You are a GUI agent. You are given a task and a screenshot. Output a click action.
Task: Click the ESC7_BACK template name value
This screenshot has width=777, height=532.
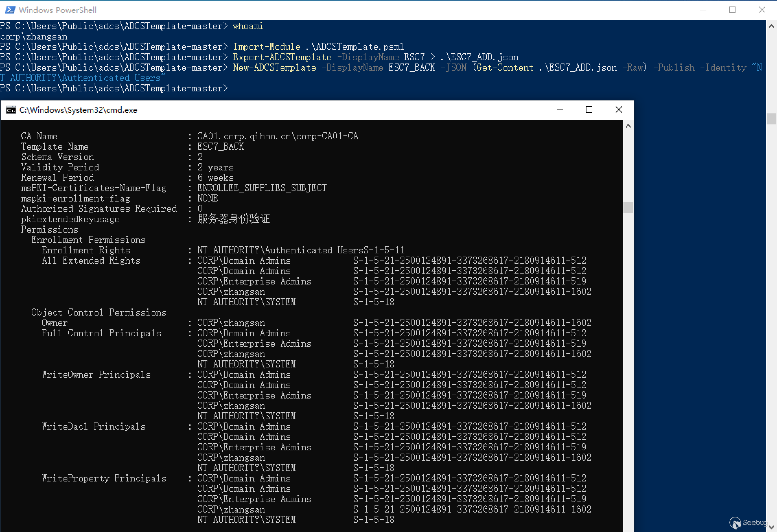(220, 146)
